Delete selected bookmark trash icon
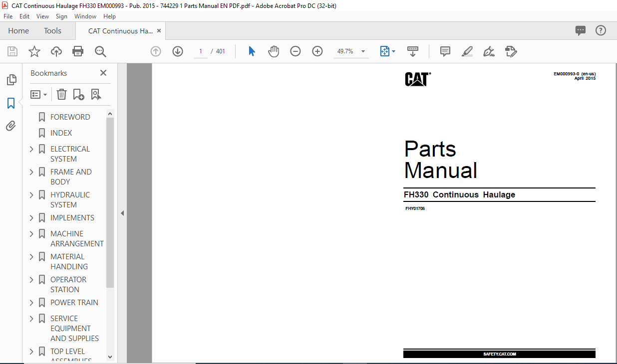The height and width of the screenshot is (364, 617). click(61, 94)
